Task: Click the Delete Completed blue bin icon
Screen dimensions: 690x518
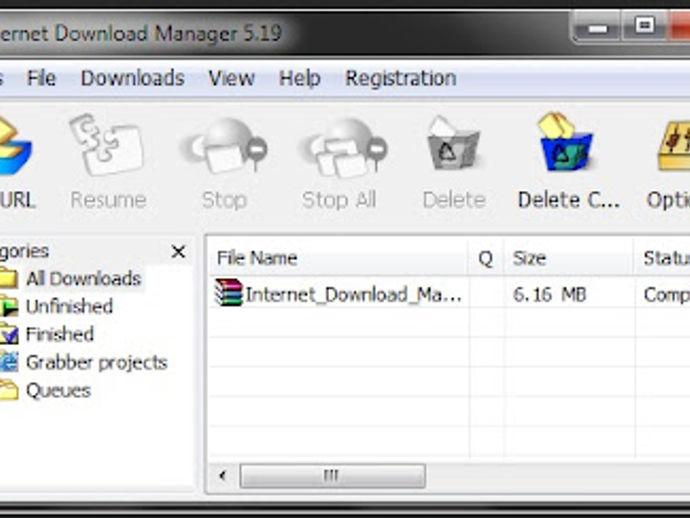Action: (565, 141)
